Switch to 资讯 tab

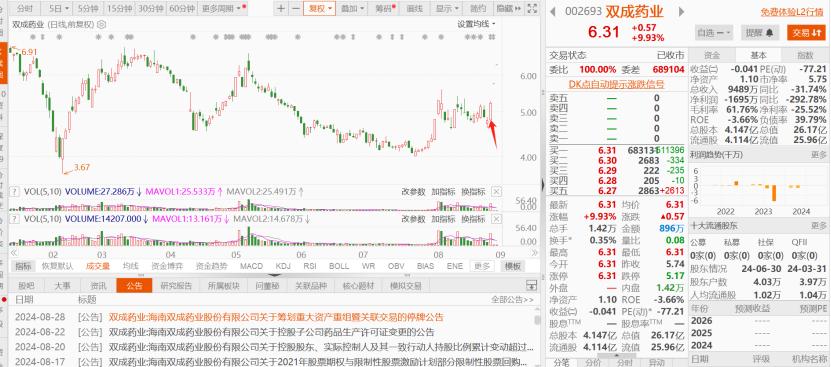(x=98, y=285)
